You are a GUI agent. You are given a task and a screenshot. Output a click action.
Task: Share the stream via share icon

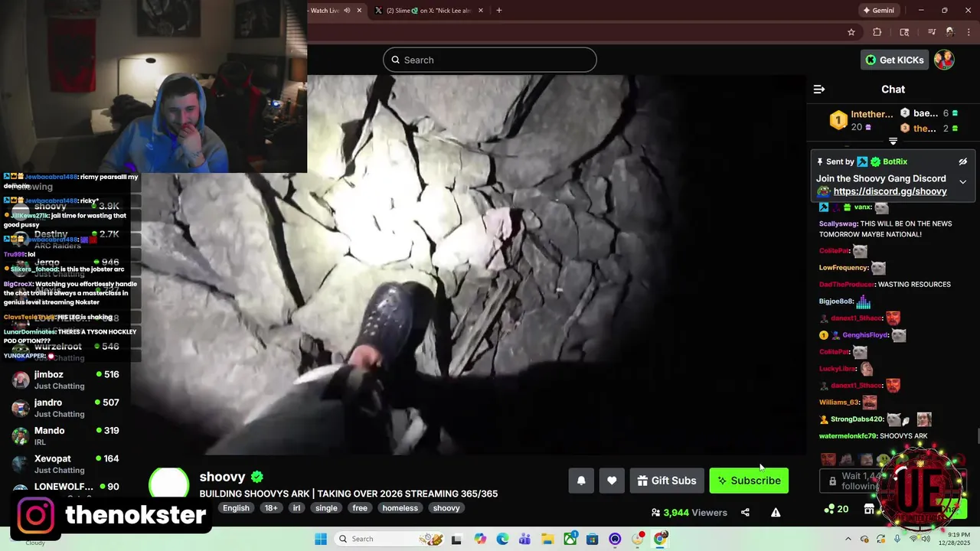tap(745, 513)
